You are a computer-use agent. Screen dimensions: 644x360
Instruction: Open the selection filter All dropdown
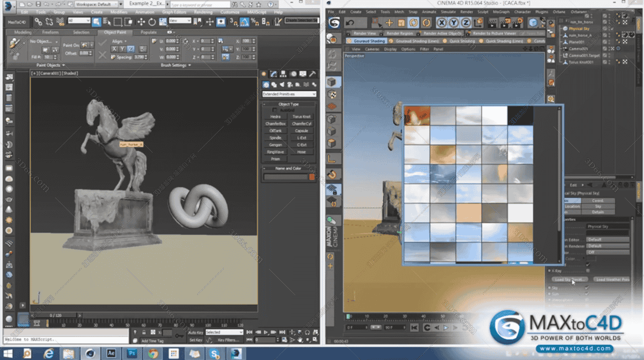click(x=79, y=21)
